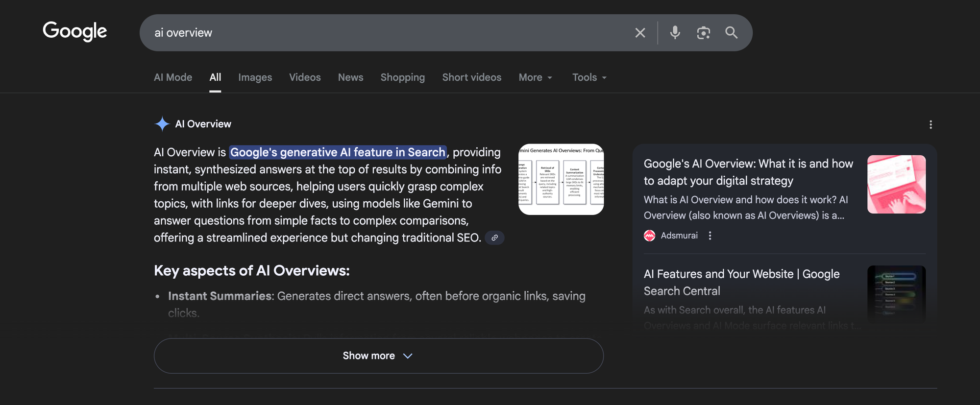Start voice search with microphone icon

675,33
